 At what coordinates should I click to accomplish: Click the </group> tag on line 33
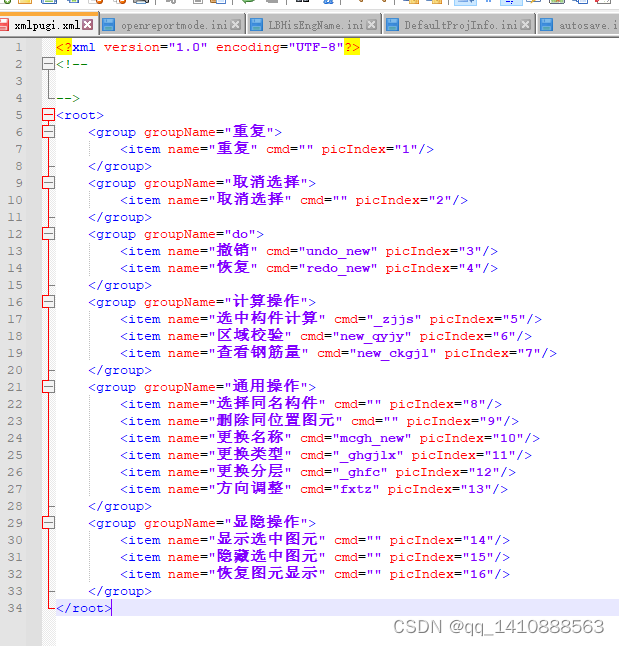pyautogui.click(x=120, y=591)
